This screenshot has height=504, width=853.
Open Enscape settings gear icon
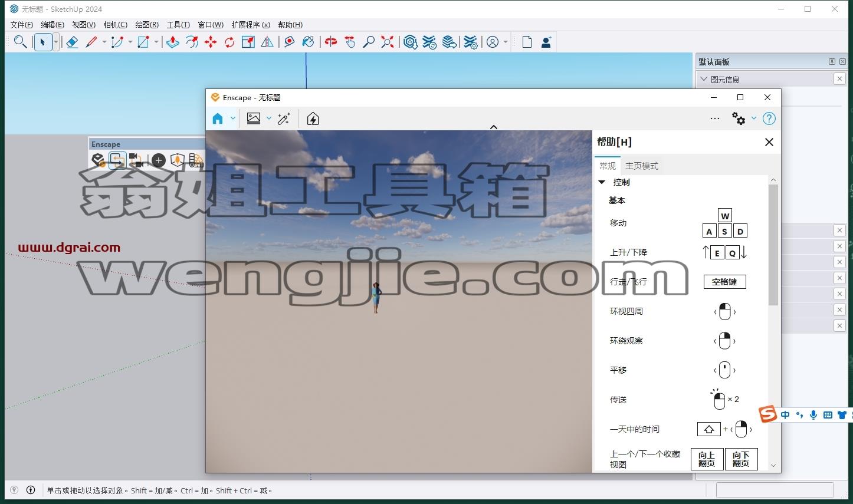[738, 118]
